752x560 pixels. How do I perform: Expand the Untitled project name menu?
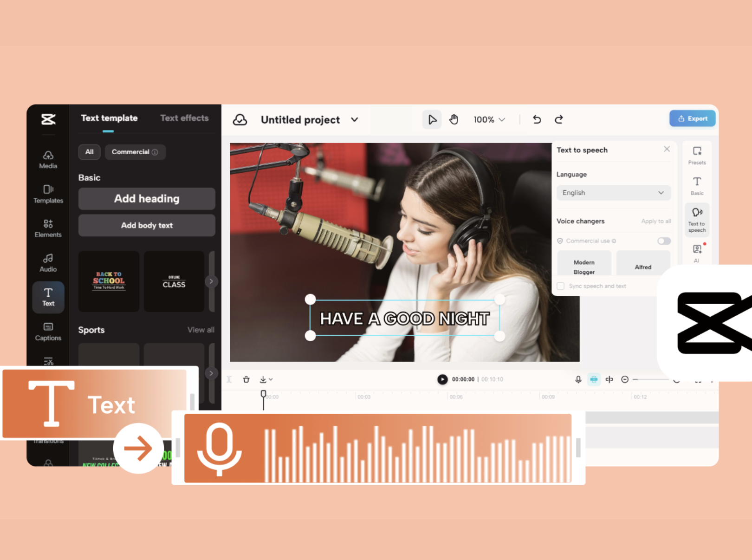tap(355, 120)
